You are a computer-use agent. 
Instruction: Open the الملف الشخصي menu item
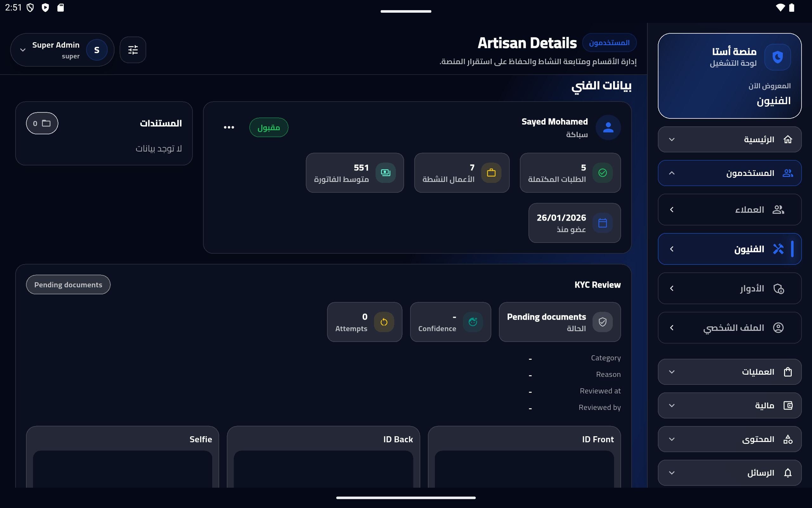coord(730,328)
